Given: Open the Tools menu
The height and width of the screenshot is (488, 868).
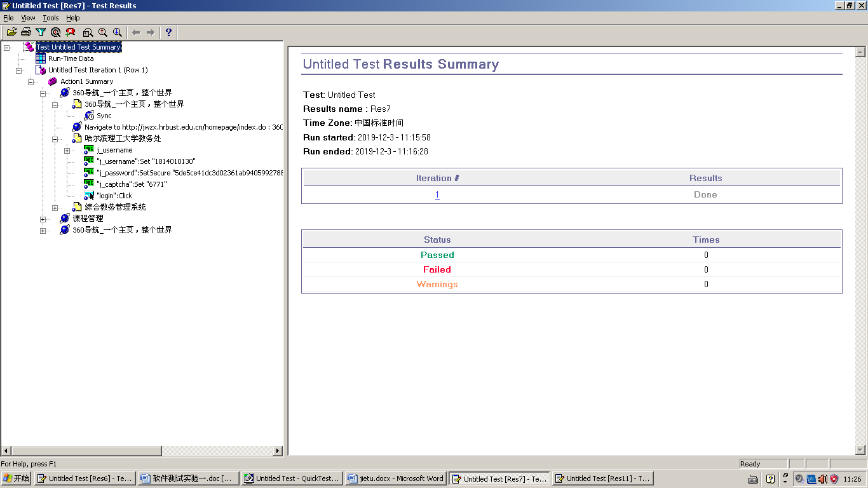Looking at the screenshot, I should 50,18.
